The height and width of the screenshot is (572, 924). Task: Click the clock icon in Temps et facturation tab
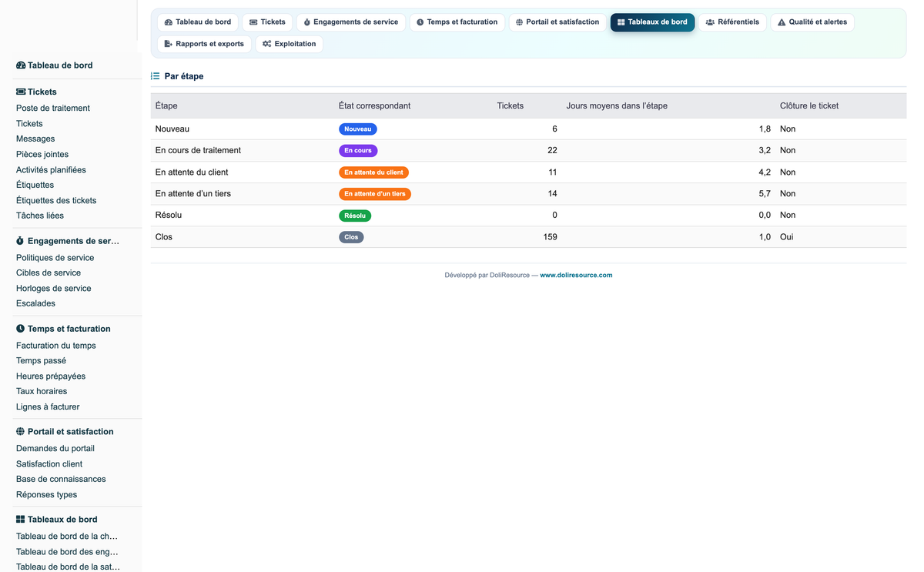pyautogui.click(x=420, y=22)
